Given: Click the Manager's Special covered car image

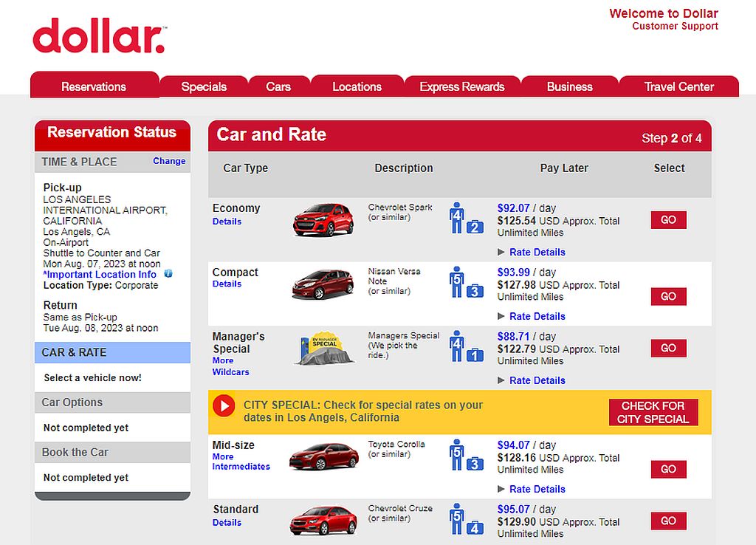Looking at the screenshot, I should point(323,351).
